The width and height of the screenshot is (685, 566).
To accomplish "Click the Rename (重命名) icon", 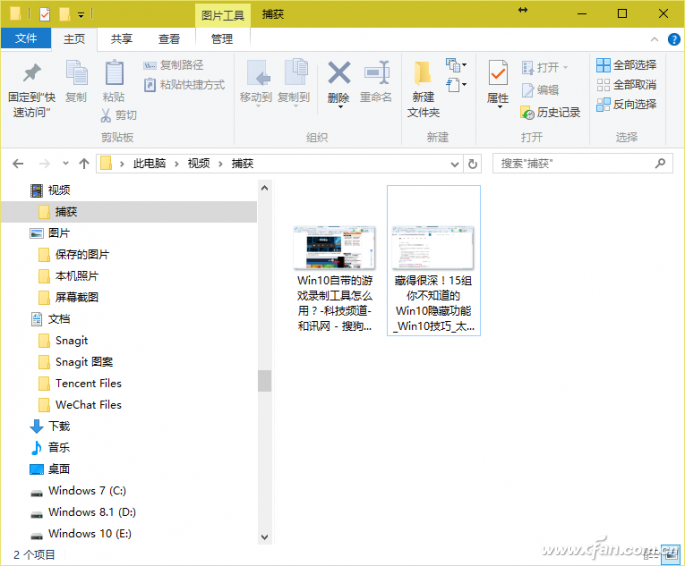I will pyautogui.click(x=377, y=72).
